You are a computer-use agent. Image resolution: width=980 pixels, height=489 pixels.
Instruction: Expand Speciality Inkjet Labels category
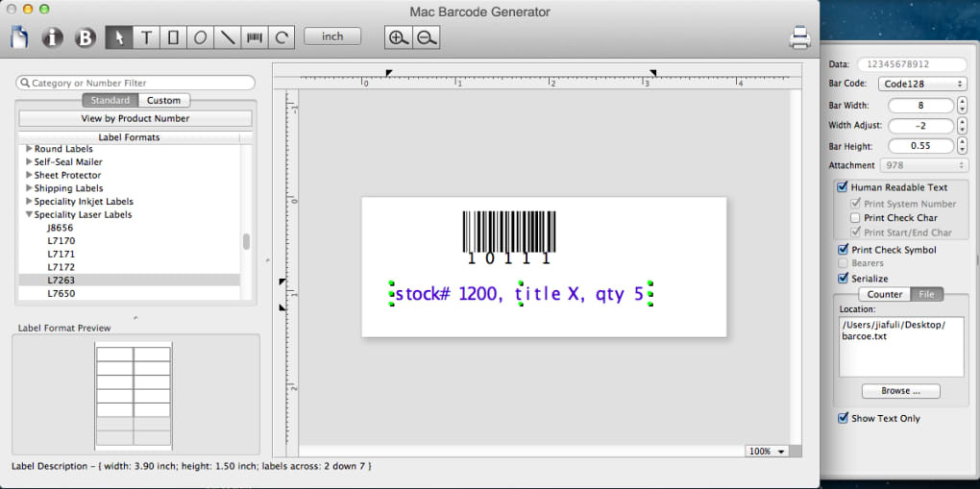(29, 202)
